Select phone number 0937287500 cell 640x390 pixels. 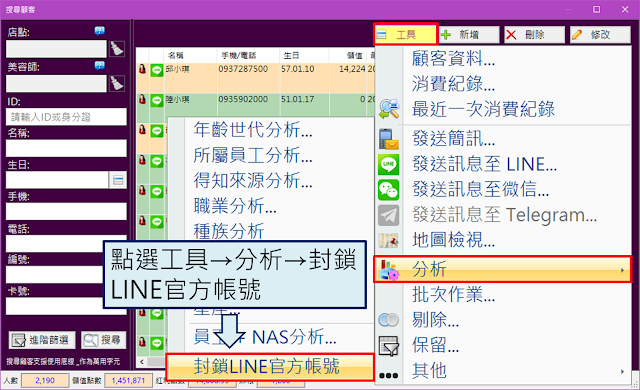[243, 69]
